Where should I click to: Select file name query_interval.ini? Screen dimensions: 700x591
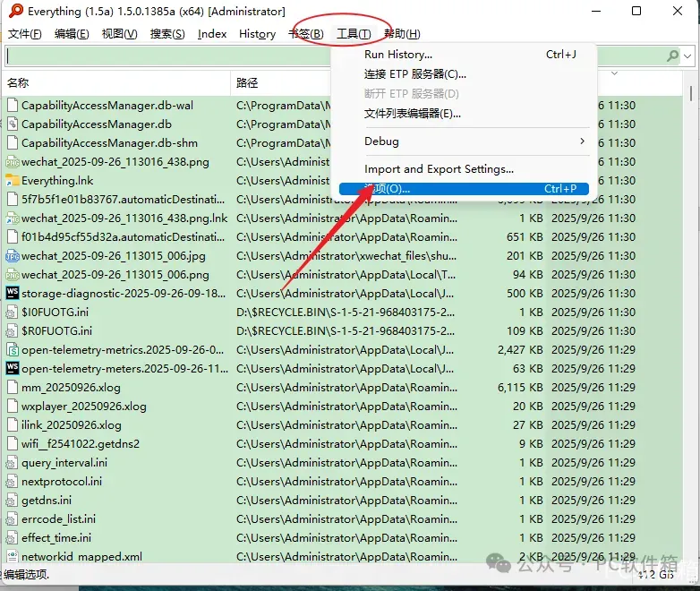(64, 463)
